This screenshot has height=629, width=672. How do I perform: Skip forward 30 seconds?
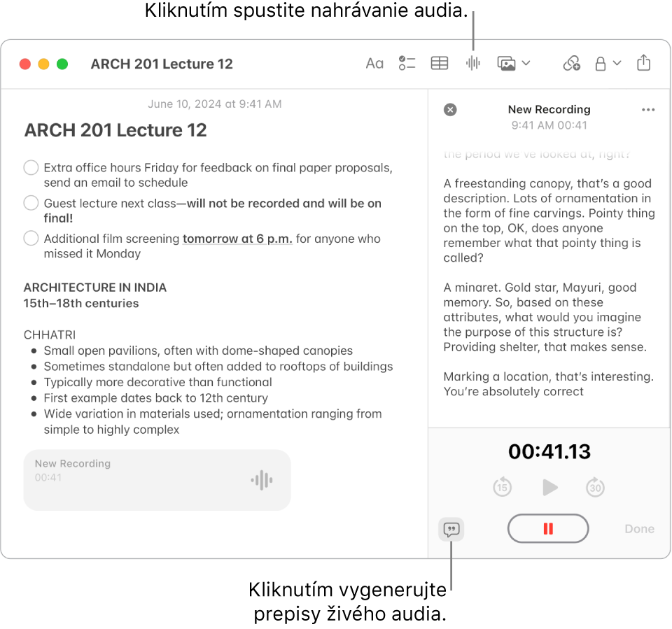tap(595, 487)
